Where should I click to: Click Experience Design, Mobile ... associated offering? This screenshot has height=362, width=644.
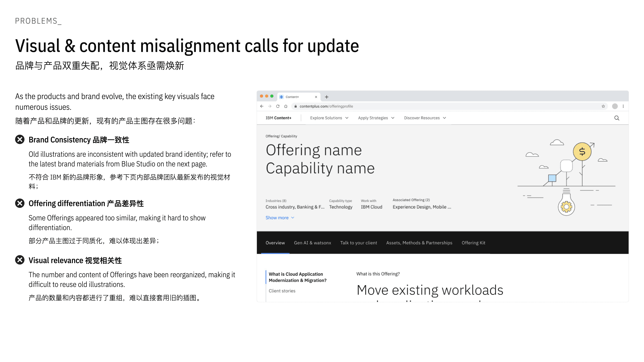coord(422,207)
